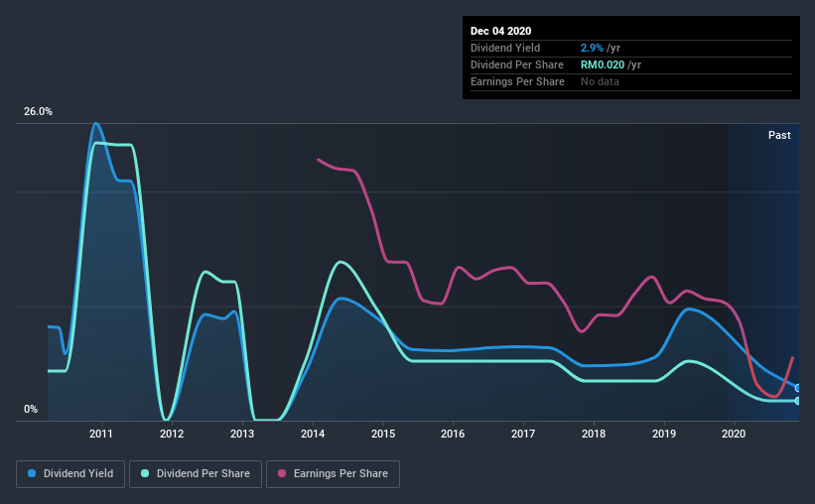Click the Past region label

tap(779, 135)
